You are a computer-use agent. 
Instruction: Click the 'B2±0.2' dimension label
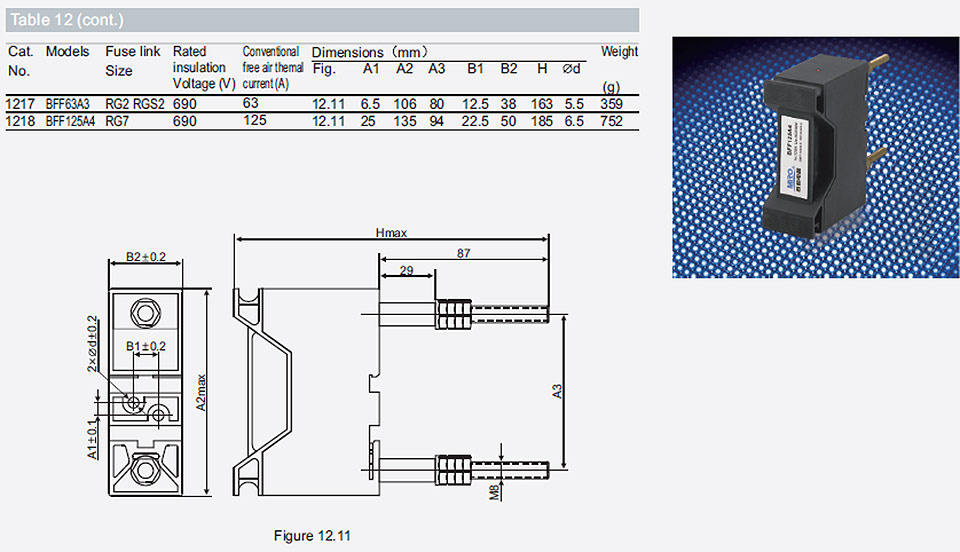click(x=146, y=256)
